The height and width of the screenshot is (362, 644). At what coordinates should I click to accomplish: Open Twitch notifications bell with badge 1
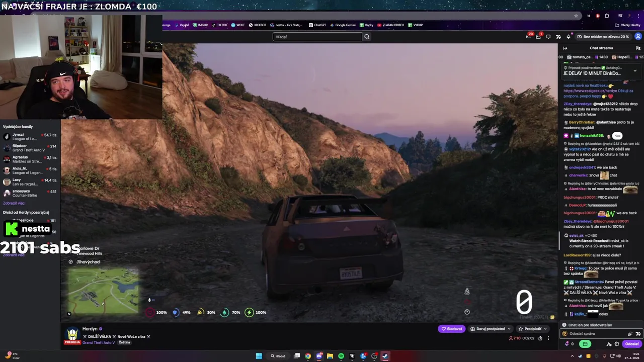pyautogui.click(x=538, y=37)
